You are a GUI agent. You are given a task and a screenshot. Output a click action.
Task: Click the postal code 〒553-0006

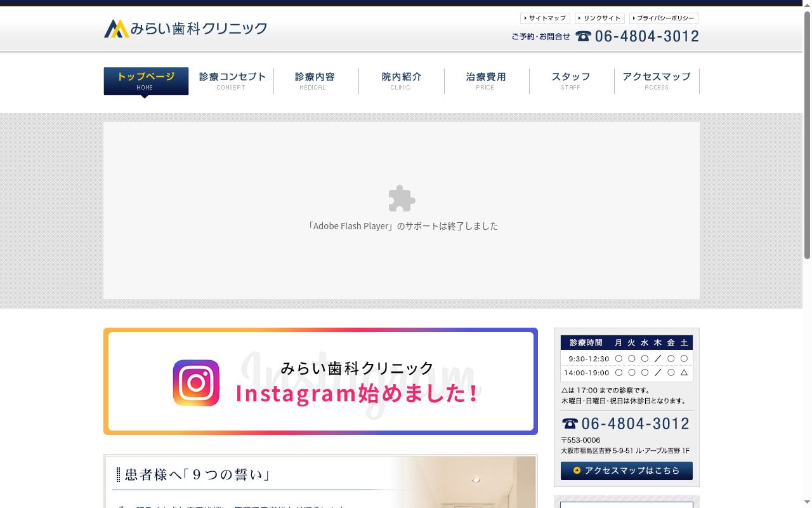580,440
